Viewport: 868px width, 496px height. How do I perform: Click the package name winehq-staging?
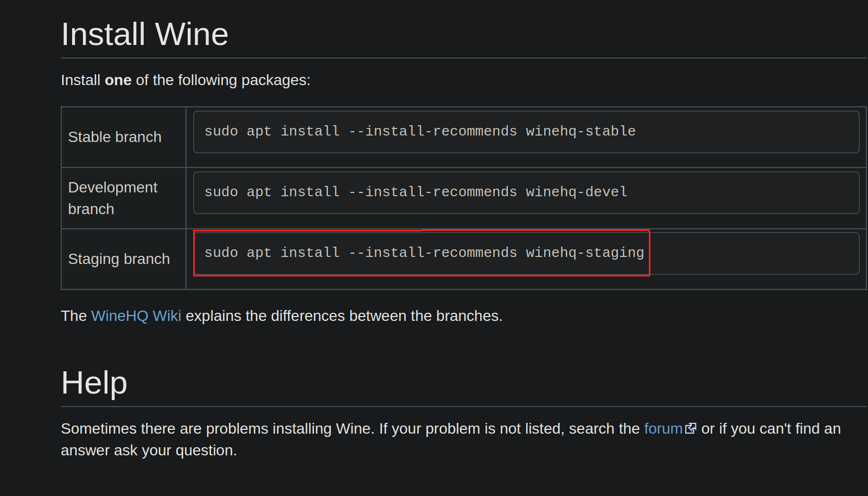point(585,253)
